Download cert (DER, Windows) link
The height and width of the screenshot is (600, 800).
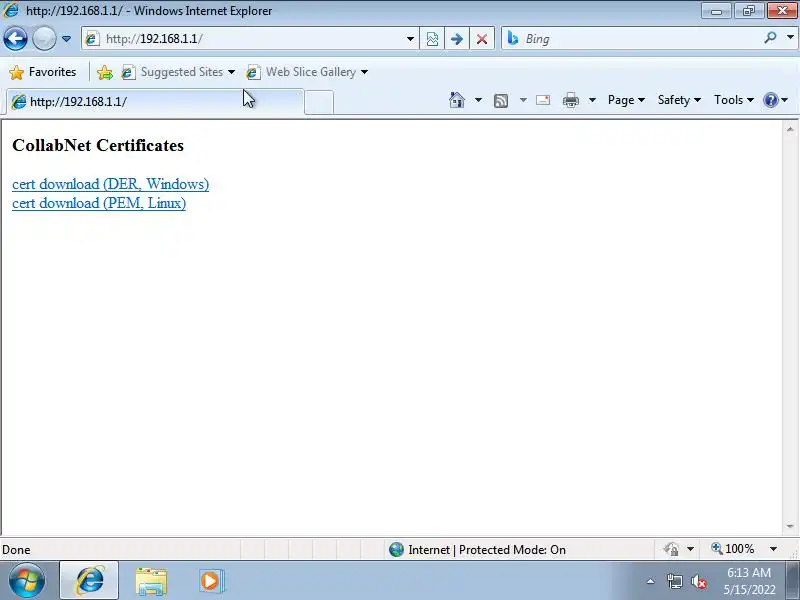pyautogui.click(x=111, y=184)
